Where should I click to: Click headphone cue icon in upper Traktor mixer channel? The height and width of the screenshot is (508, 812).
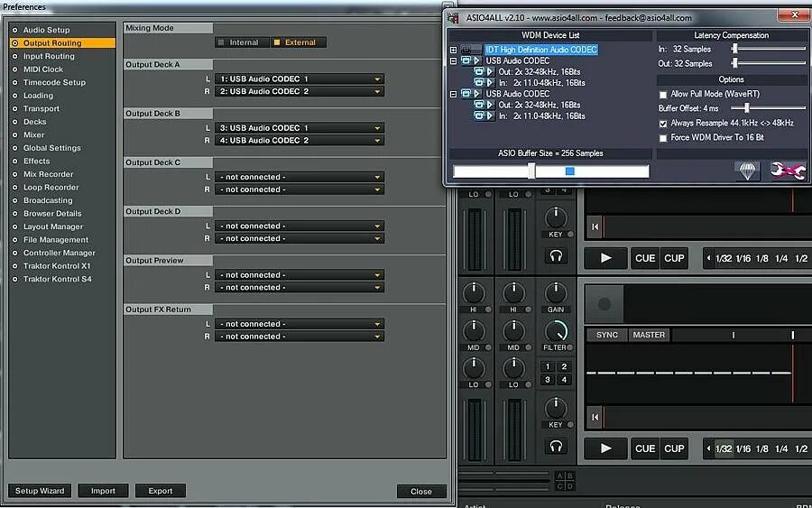point(556,256)
